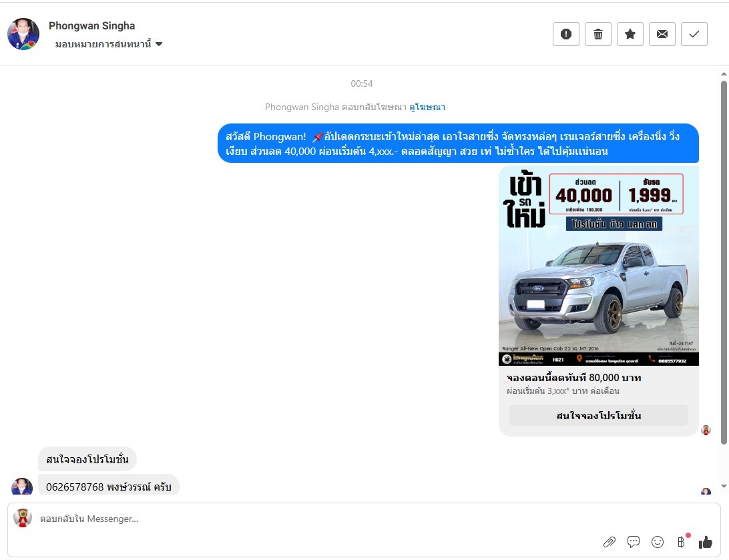Open payment baht icon
The image size is (729, 560).
681,542
